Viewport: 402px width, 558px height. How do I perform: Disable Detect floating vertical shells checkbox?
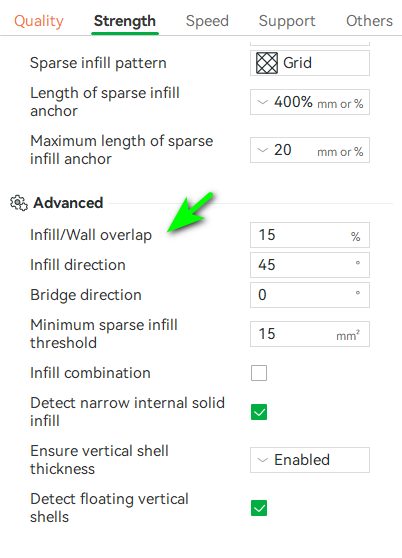coord(259,508)
